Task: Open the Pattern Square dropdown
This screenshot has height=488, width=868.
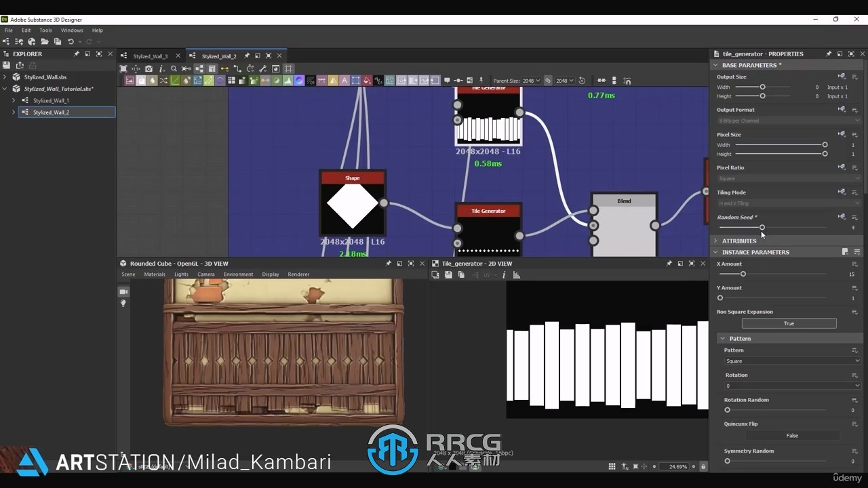Action: 792,361
